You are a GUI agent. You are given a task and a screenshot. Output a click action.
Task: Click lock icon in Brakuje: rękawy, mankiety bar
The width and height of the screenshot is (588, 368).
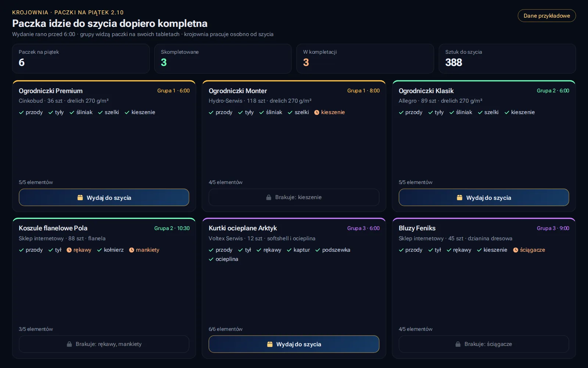[x=69, y=344]
